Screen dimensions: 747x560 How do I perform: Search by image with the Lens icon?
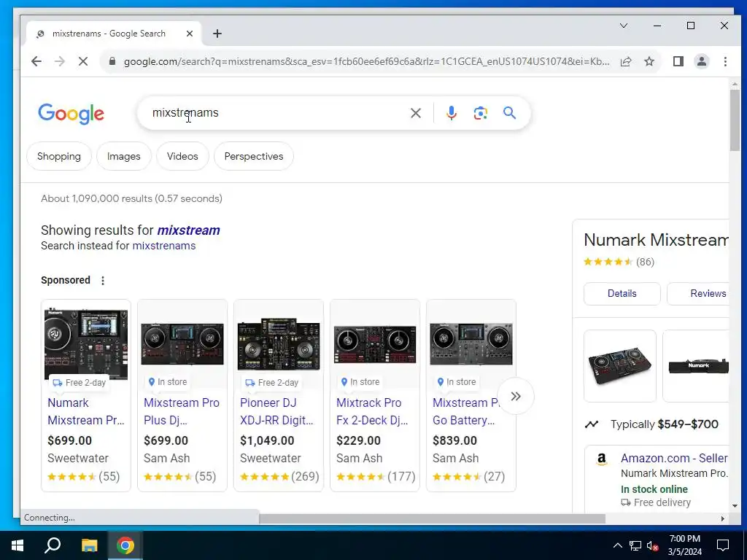coord(480,113)
